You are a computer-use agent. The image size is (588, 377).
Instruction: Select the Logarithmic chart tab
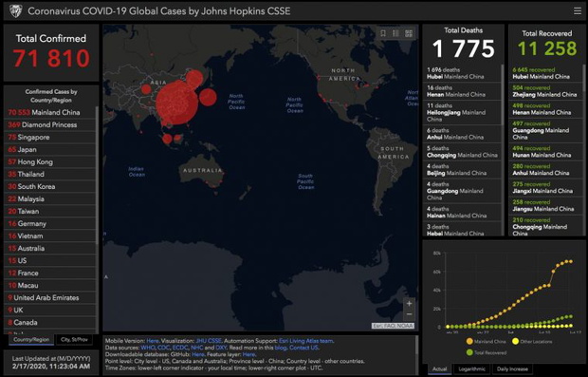point(471,368)
